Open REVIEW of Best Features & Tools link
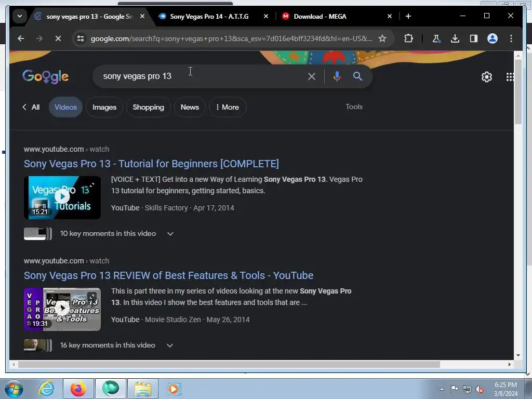This screenshot has height=399, width=532. click(x=169, y=275)
